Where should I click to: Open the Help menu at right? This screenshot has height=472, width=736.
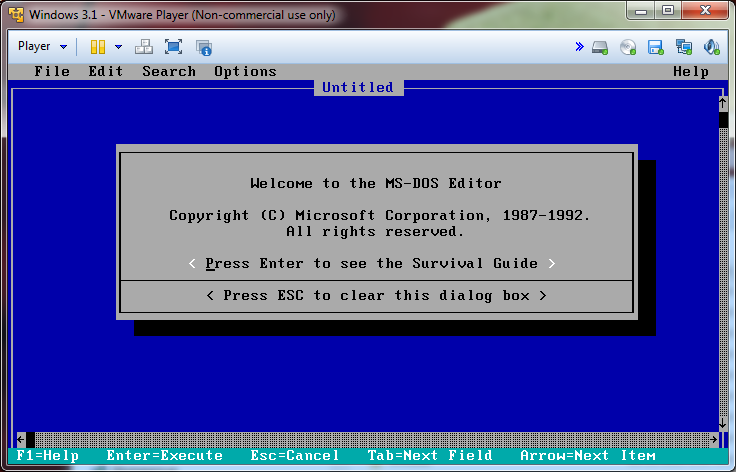click(x=690, y=71)
